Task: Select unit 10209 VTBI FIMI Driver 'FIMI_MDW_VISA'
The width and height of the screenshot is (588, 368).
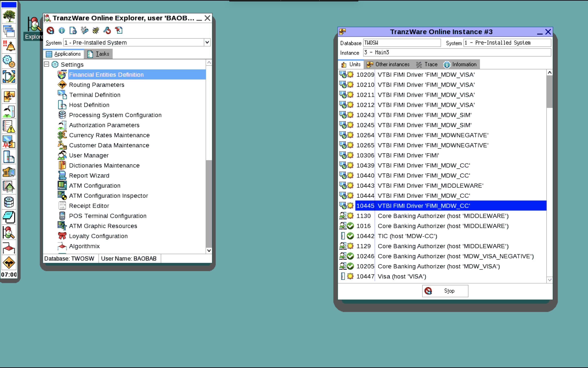Action: 442,74
